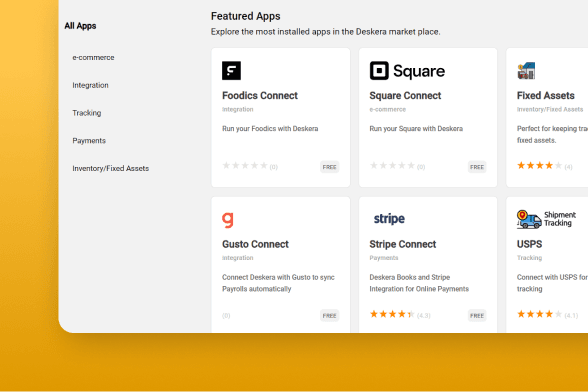588x392 pixels.
Task: Filter by e-commerce category
Action: click(93, 57)
